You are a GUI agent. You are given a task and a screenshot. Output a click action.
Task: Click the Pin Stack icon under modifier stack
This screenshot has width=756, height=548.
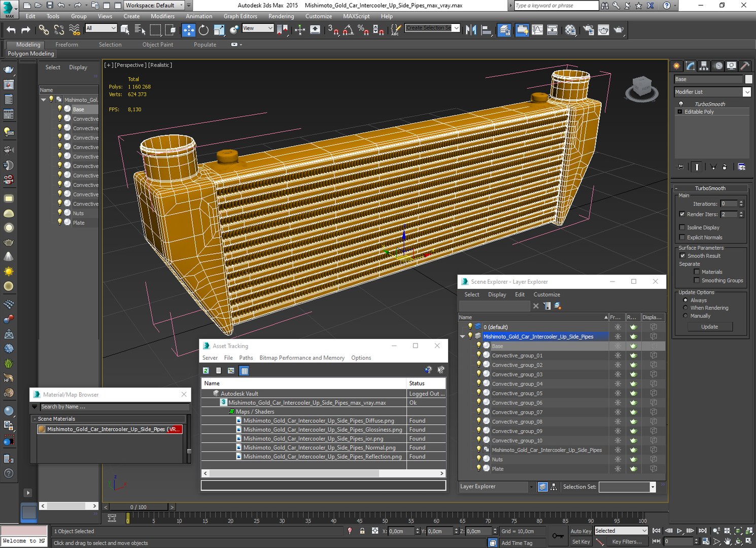(680, 167)
